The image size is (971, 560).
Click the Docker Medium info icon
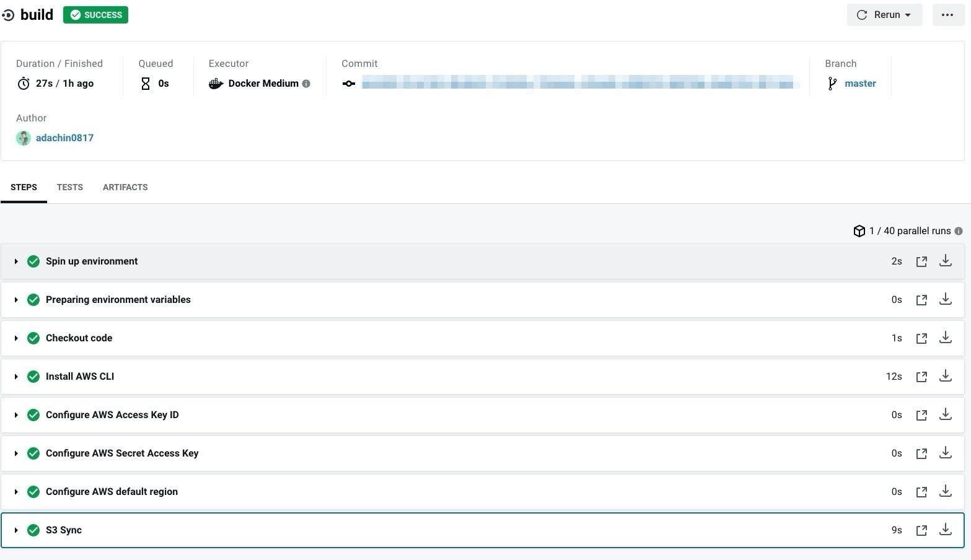[306, 84]
